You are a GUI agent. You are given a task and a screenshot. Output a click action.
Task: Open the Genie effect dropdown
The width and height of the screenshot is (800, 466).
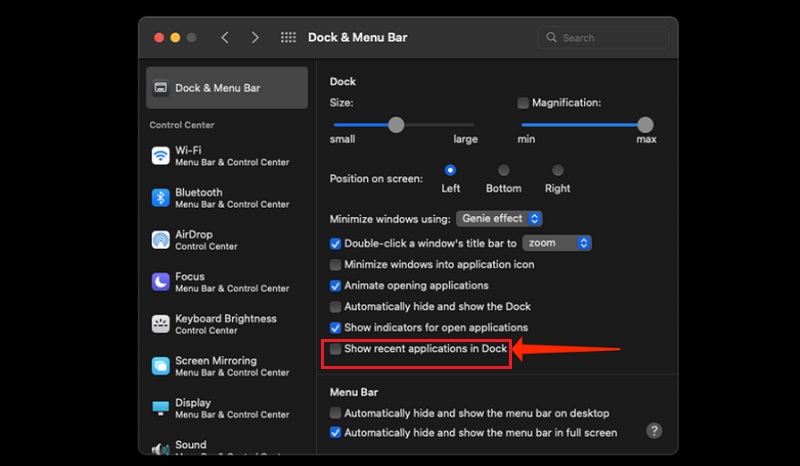point(500,218)
